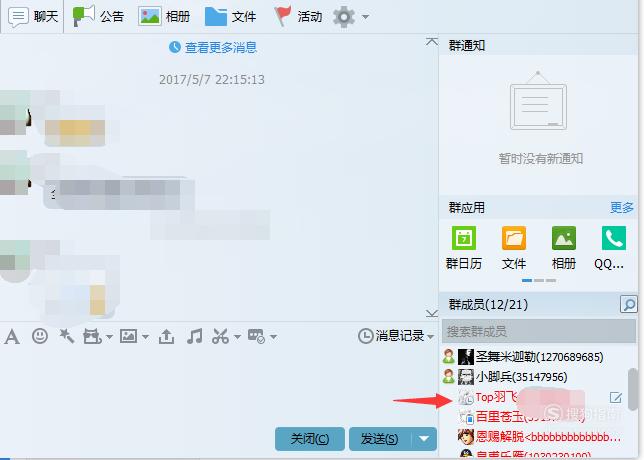Open the green 相册 group app
The width and height of the screenshot is (644, 460).
coord(564,248)
